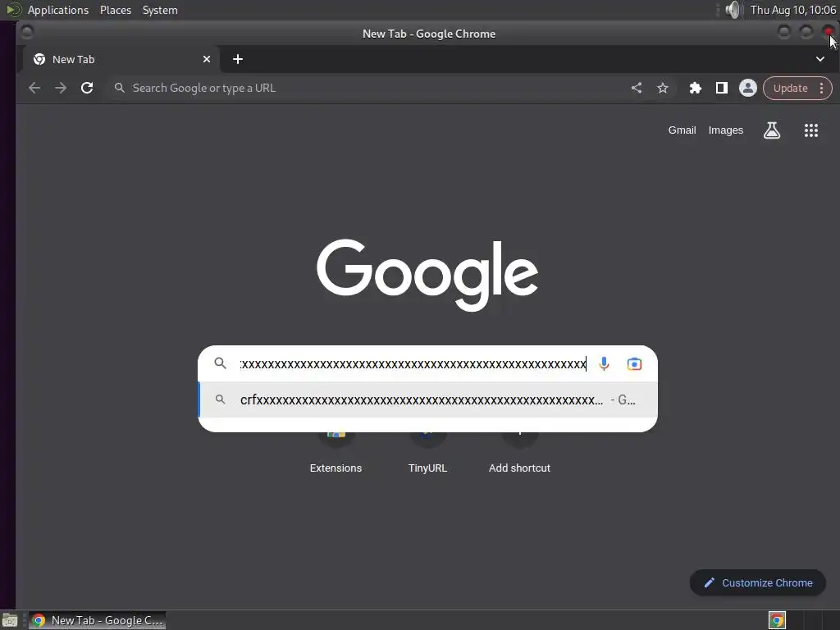Image resolution: width=840 pixels, height=630 pixels.
Task: Select the New Tab tab
Action: [x=121, y=59]
